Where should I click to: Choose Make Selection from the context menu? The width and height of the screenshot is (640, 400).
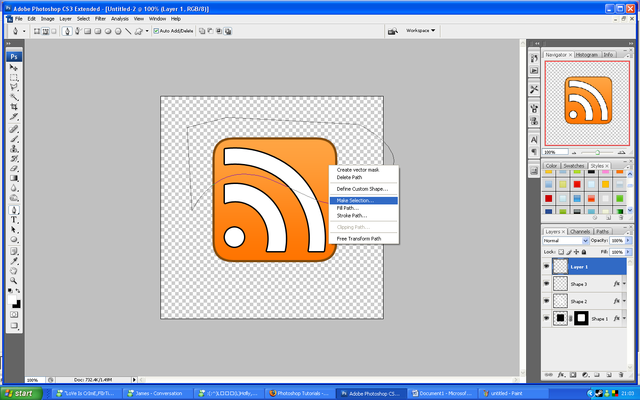tap(364, 200)
